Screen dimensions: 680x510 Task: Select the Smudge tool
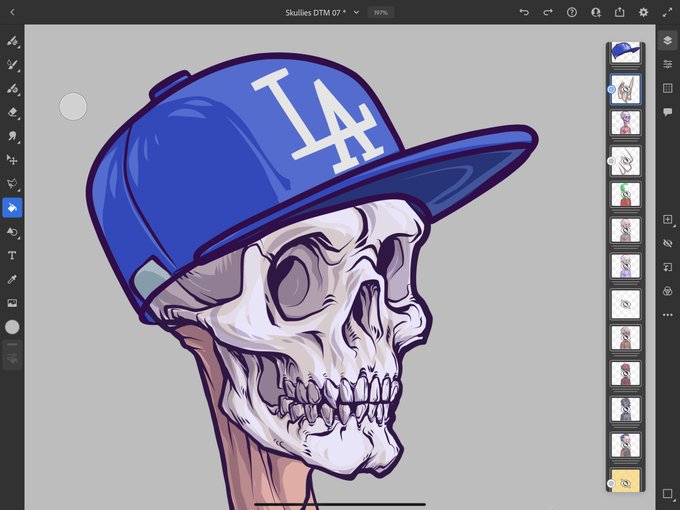12,136
